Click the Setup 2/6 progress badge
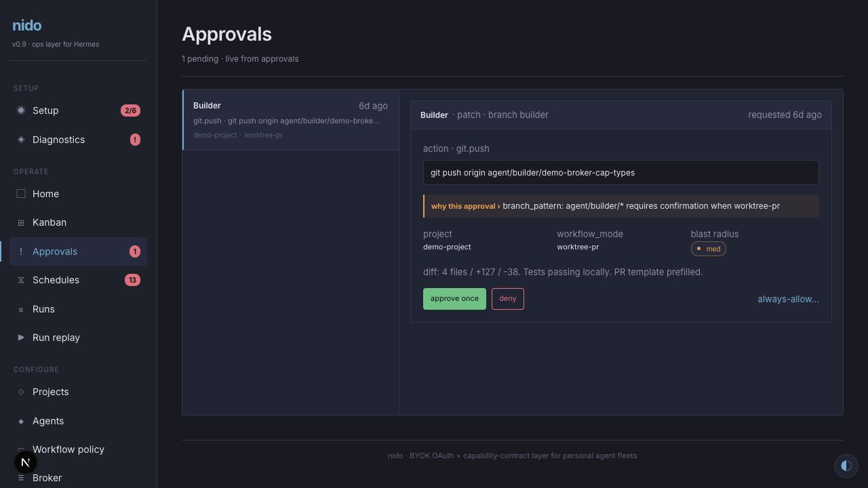Image resolution: width=868 pixels, height=488 pixels. coord(130,110)
